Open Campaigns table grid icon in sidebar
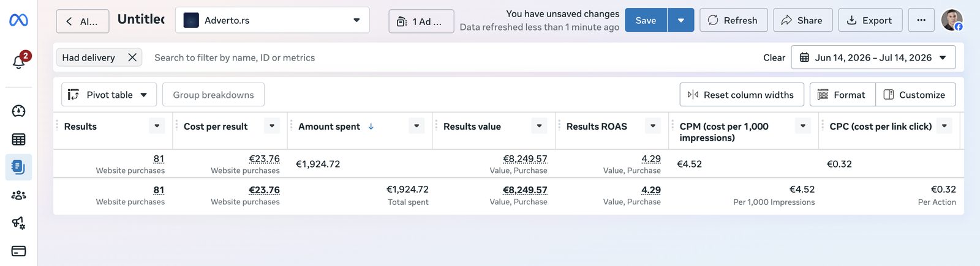This screenshot has height=266, width=980. (18, 139)
